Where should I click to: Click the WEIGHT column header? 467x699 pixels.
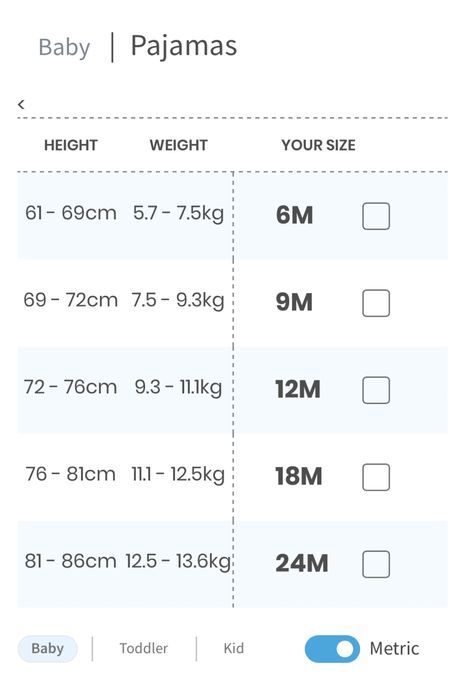(x=178, y=145)
